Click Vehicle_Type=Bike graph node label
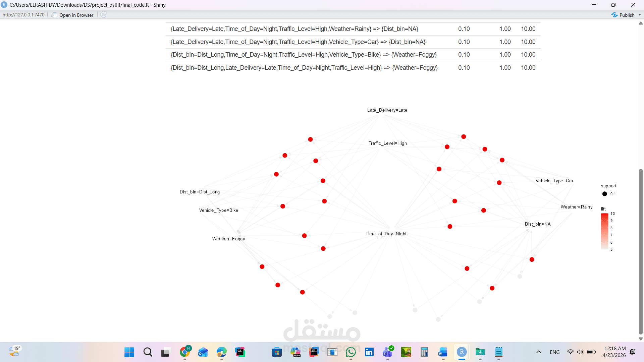The height and width of the screenshot is (362, 644). coord(219,210)
